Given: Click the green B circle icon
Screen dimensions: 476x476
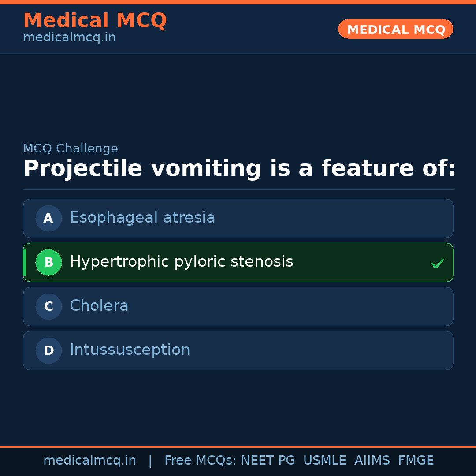Looking at the screenshot, I should pyautogui.click(x=48, y=262).
